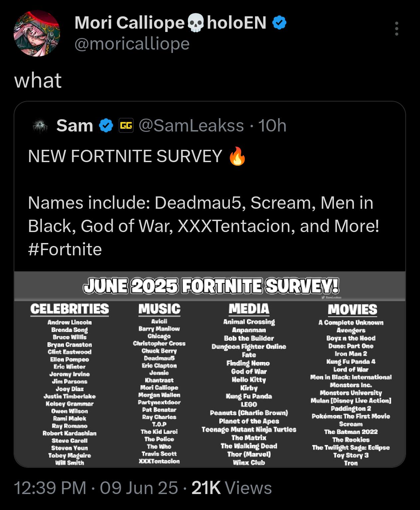420x510 pixels.
Task: Click the fire emoji in quoted tweet
Action: [237, 156]
